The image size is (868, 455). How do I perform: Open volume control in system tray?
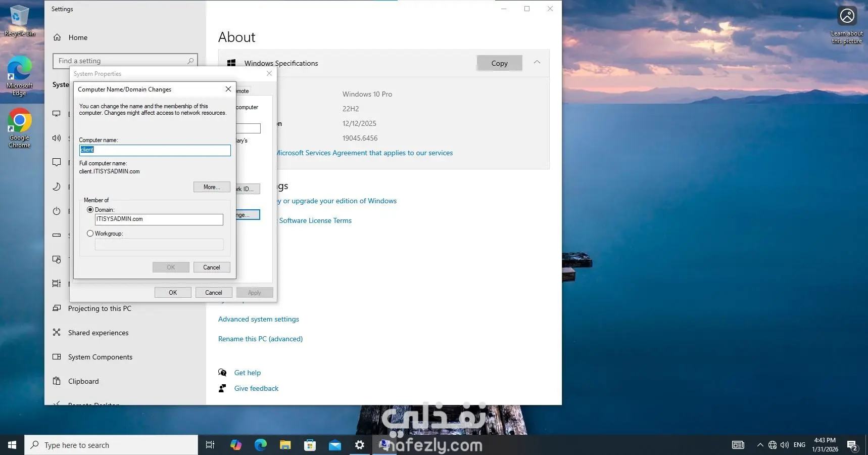(x=785, y=445)
